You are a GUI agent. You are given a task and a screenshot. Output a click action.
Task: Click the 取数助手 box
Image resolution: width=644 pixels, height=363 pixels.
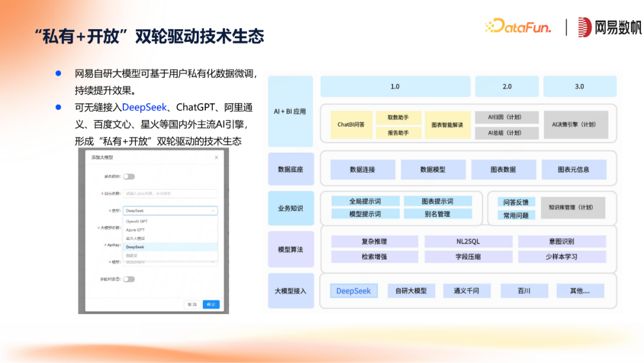(x=398, y=117)
